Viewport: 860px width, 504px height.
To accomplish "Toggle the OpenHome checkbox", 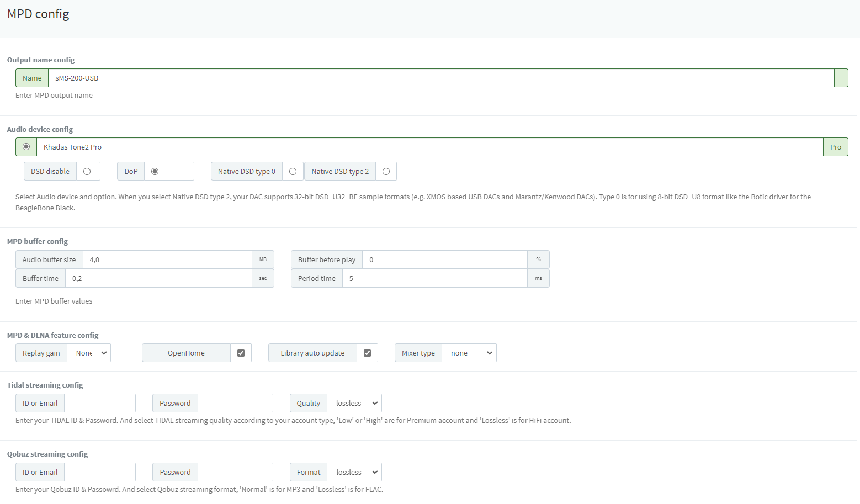I will click(x=241, y=353).
